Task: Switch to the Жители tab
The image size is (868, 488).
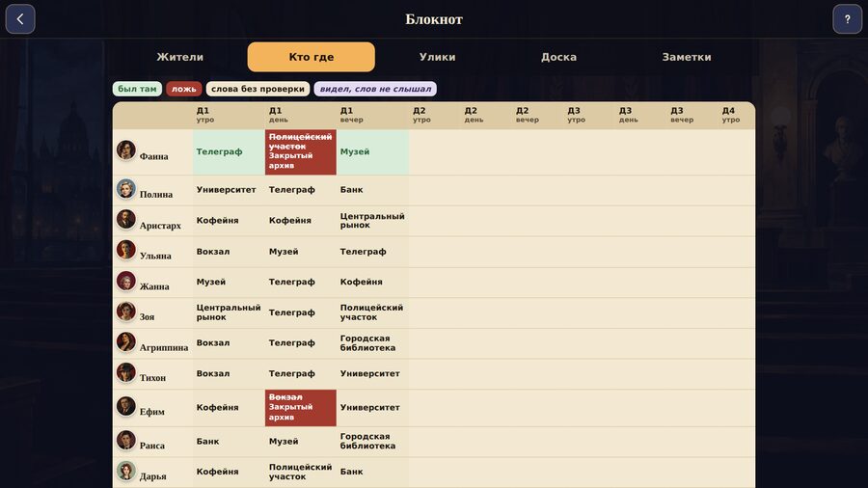Action: [180, 57]
